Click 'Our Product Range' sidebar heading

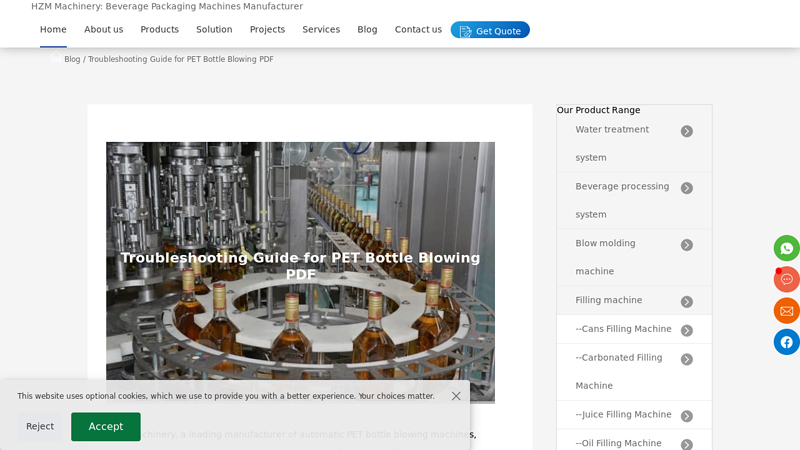(598, 110)
